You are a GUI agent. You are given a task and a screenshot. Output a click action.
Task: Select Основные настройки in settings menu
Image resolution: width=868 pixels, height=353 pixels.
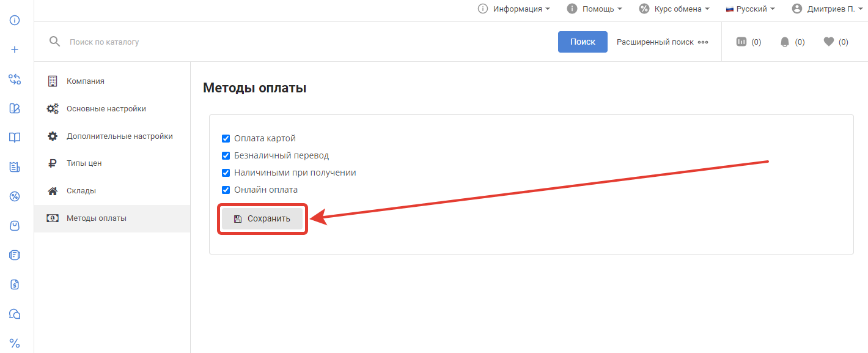[106, 109]
